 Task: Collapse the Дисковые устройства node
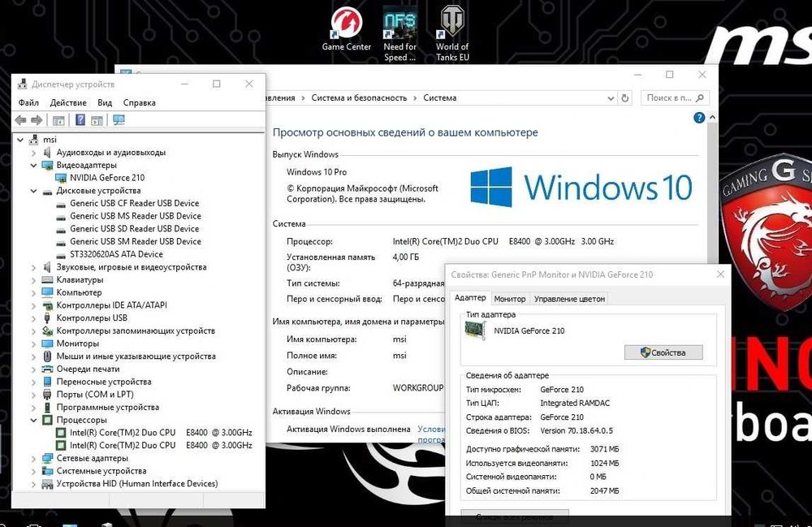(x=33, y=191)
